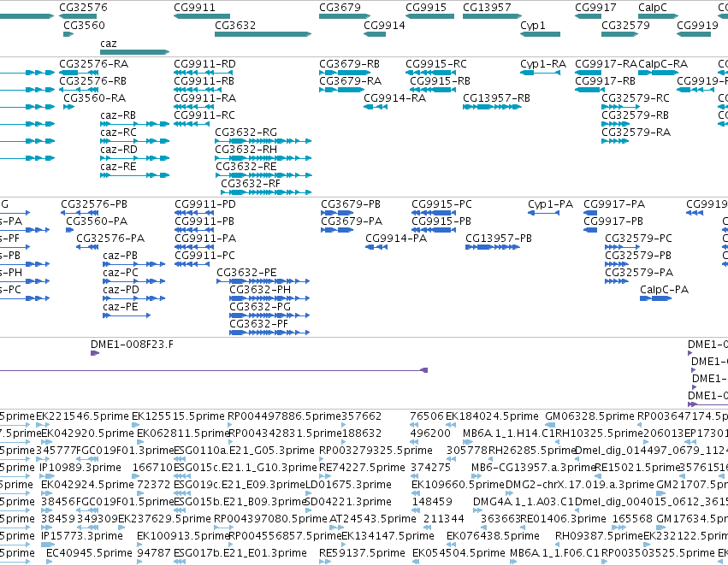Viewport: 728px width, 566px height.
Task: Click the CG3632 gene arrow
Action: (263, 34)
